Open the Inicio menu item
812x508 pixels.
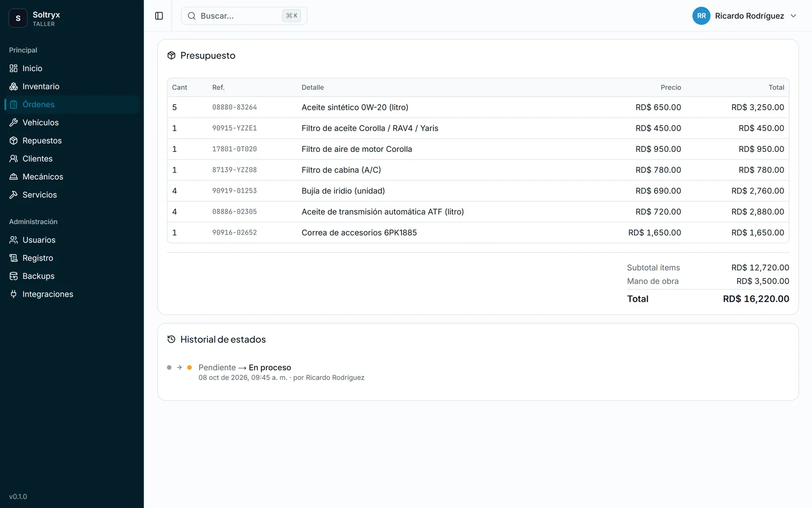coord(72,68)
